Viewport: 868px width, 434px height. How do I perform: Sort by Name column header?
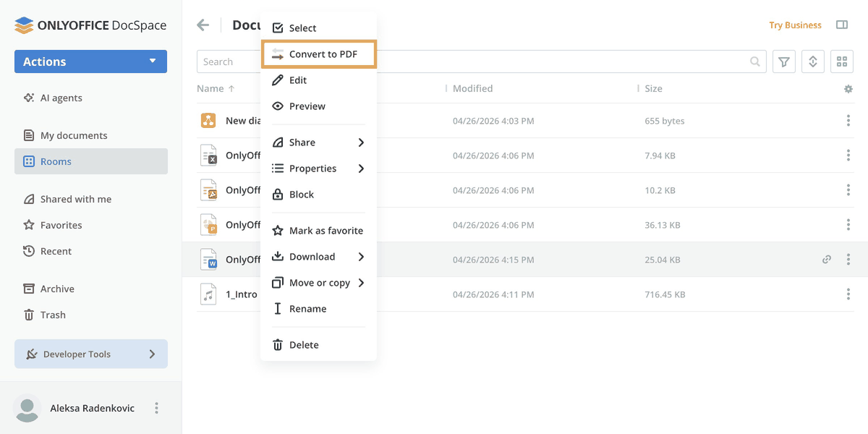pyautogui.click(x=216, y=88)
